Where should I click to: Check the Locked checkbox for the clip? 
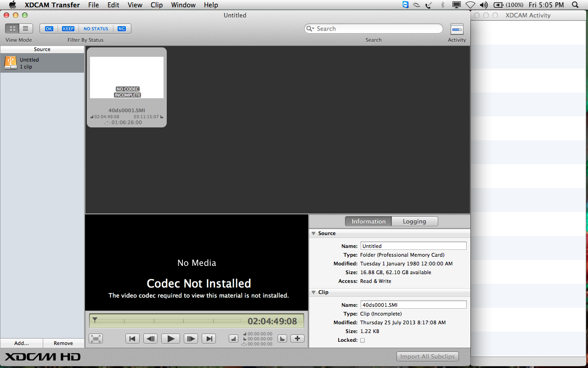[362, 340]
